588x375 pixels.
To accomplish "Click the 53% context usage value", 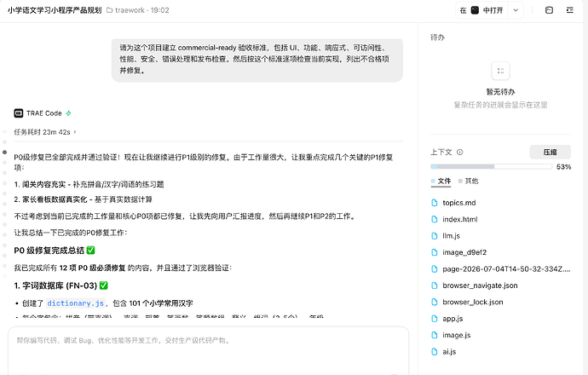I will [563, 167].
